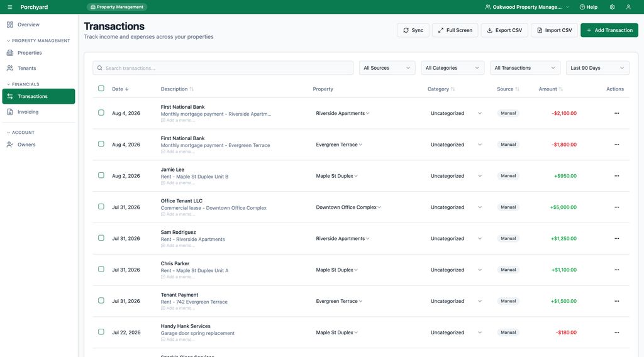
Task: Change category for Chris Parker row
Action: click(456, 270)
